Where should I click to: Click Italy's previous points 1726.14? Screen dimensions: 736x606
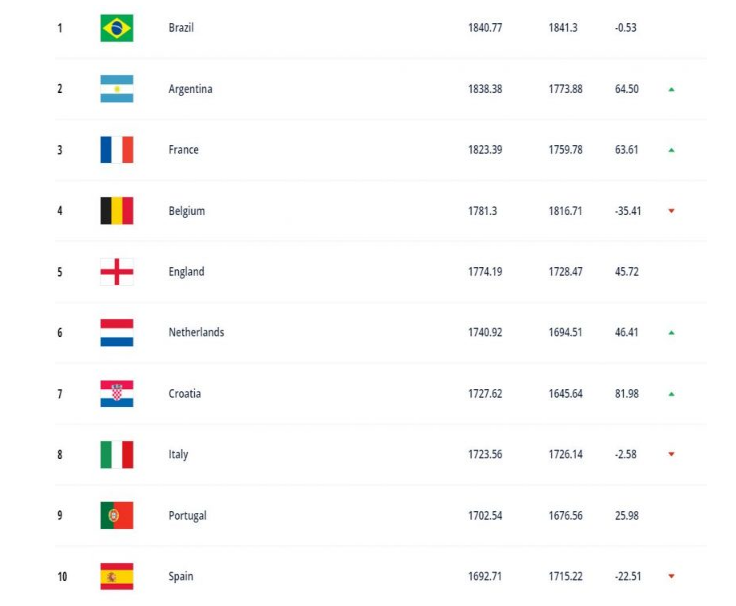tap(565, 455)
